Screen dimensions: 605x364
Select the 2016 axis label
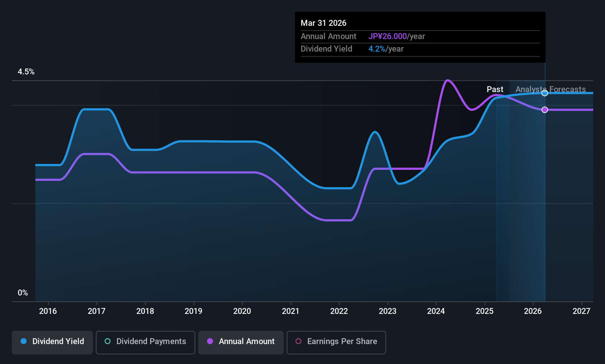48,311
